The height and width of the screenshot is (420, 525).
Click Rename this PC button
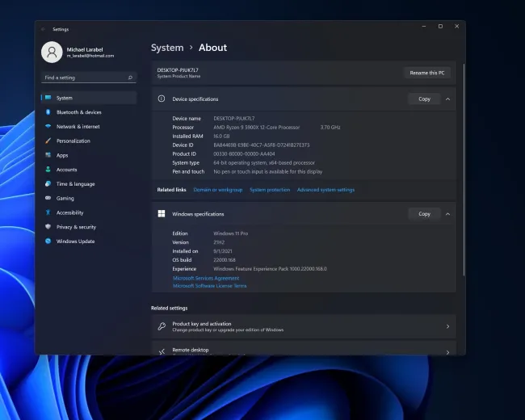tap(427, 73)
